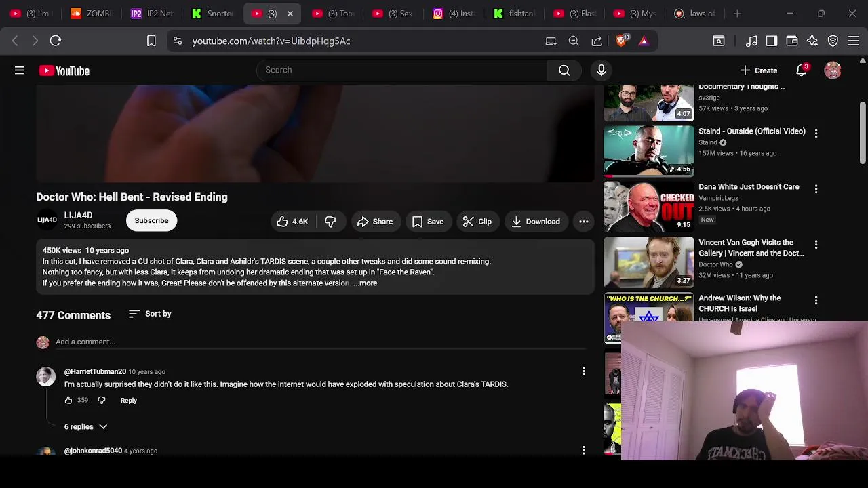Switch to the laws of browser tab
Image resolution: width=868 pixels, height=488 pixels.
695,13
